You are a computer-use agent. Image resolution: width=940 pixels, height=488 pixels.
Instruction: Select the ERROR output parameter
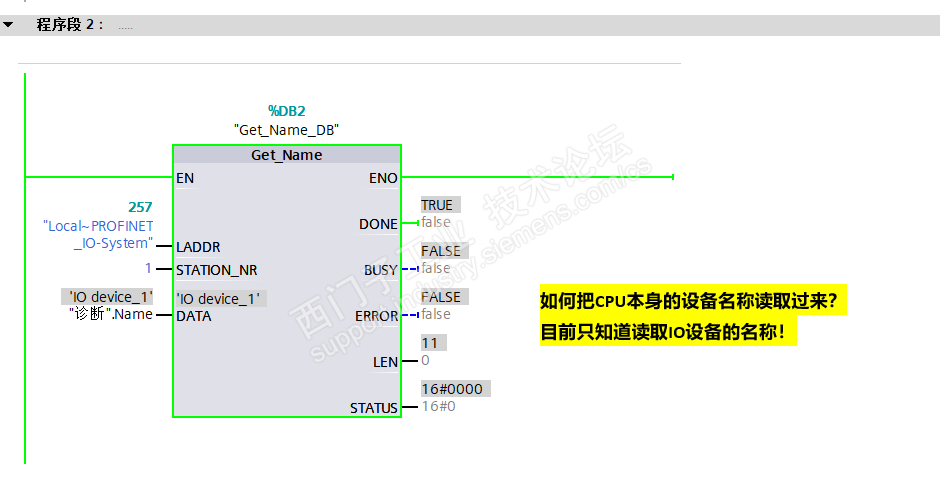(x=376, y=316)
